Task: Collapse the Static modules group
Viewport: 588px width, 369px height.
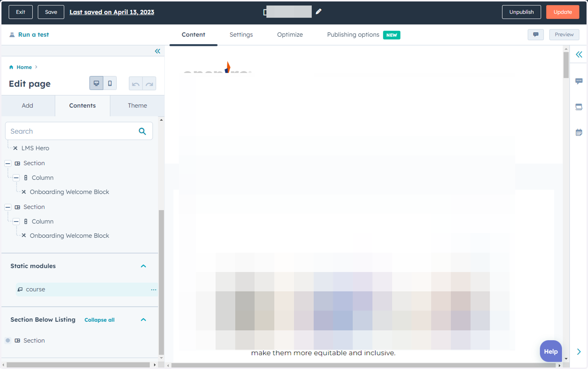Action: [144, 266]
